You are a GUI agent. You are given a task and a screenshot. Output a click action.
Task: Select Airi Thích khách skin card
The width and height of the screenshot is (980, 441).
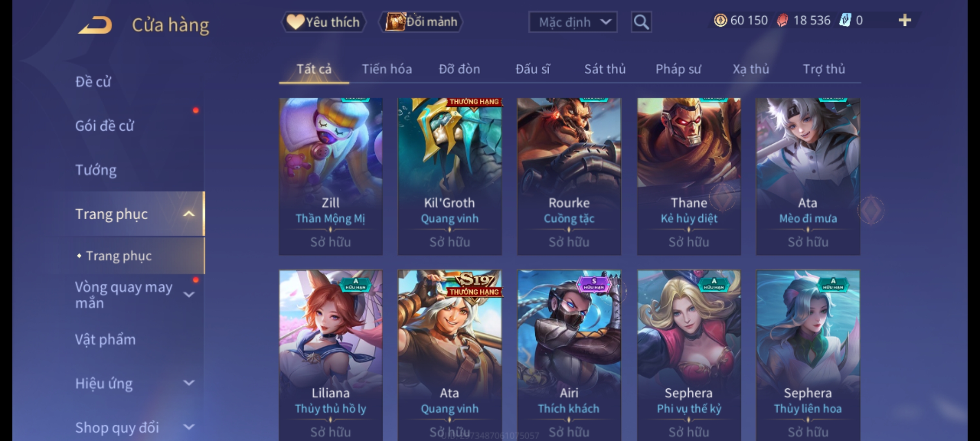click(x=569, y=355)
